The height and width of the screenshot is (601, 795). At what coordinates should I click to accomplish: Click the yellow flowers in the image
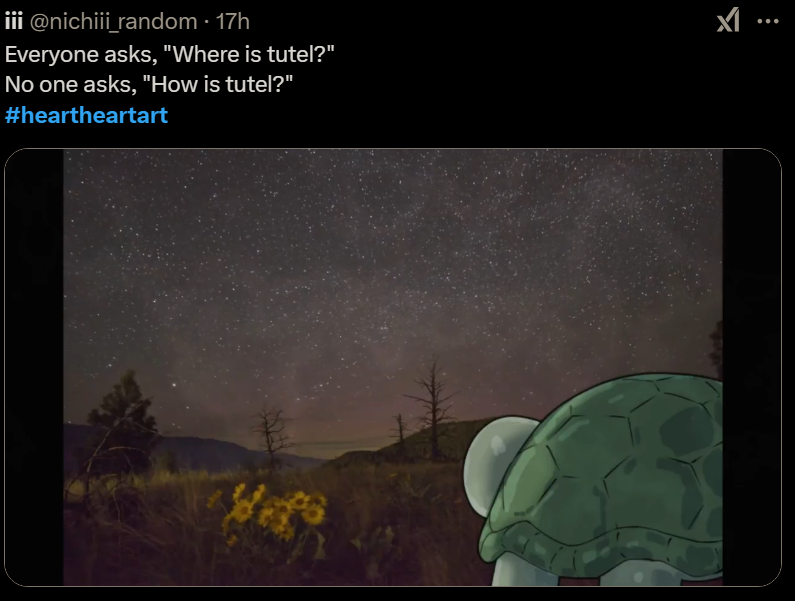(x=271, y=510)
